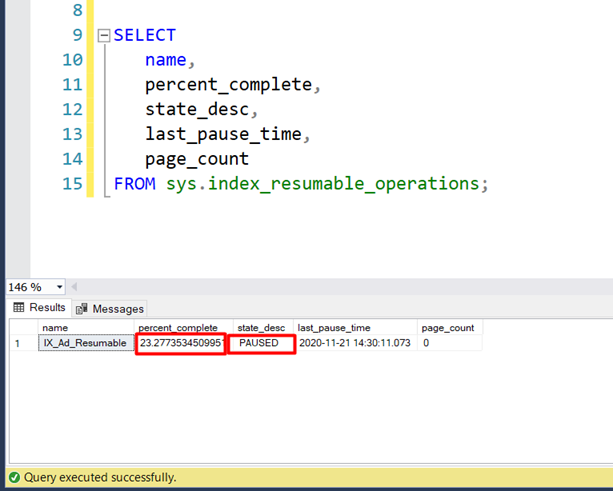Select the page_count column header

click(x=450, y=328)
